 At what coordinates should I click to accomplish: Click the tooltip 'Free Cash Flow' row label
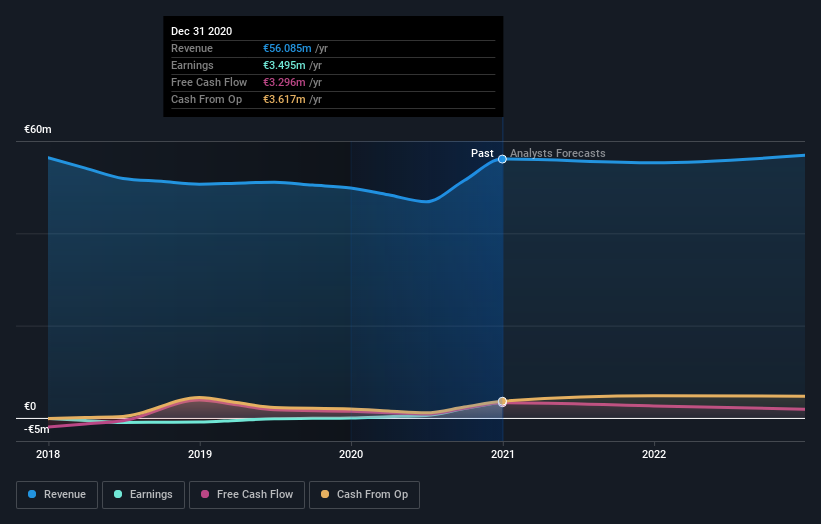(x=209, y=82)
